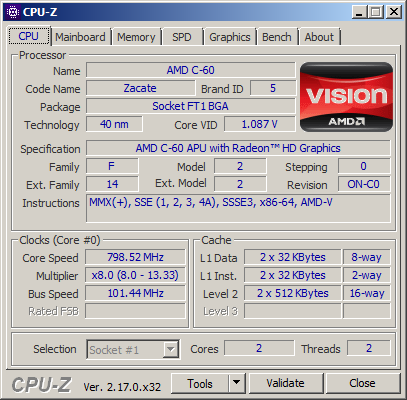Image resolution: width=407 pixels, height=400 pixels.
Task: Expand the Tools dropdown arrow
Action: coord(237,384)
